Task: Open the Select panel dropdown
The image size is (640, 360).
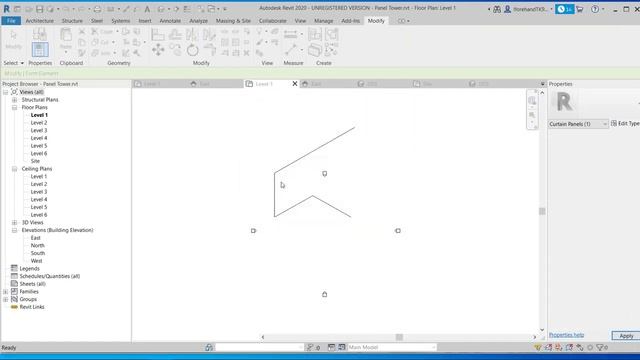Action: 13,63
